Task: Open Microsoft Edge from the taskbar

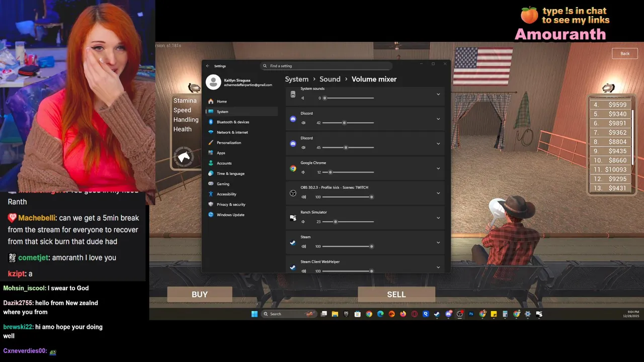Action: coord(380,314)
